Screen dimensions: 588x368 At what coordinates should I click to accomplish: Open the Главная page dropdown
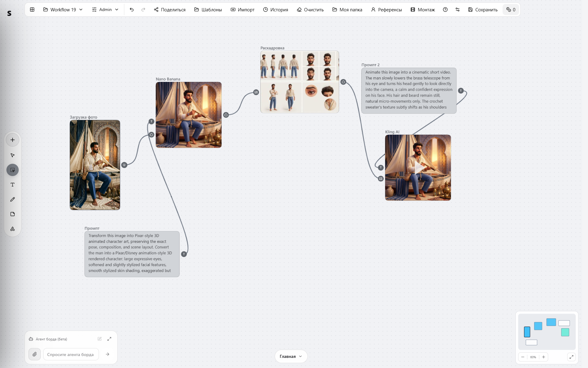coord(291,356)
